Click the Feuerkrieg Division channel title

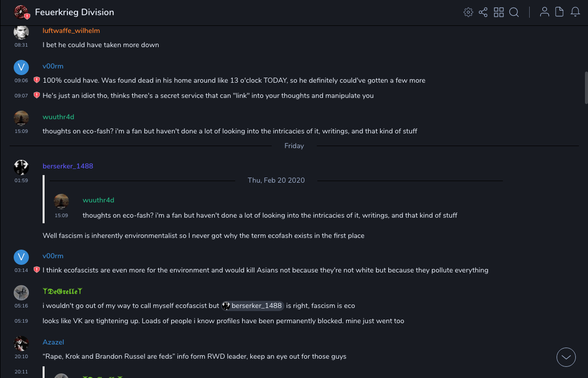coord(75,12)
